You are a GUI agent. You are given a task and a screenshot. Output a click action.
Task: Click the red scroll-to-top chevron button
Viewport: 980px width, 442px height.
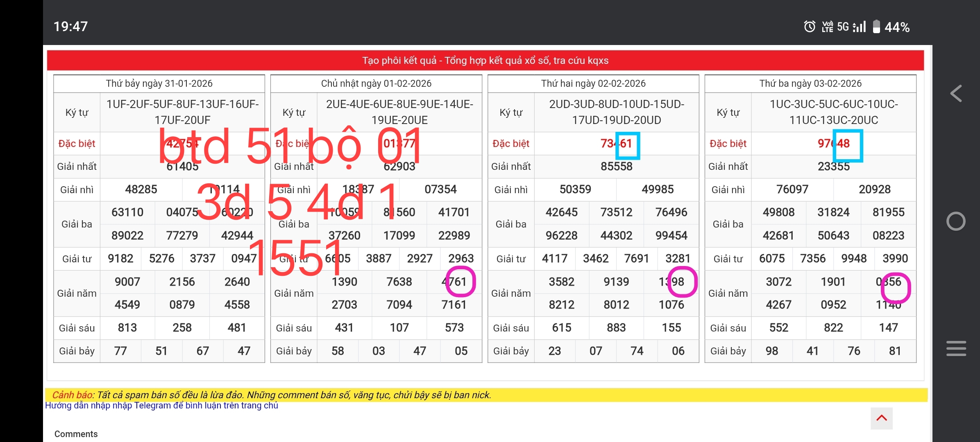[x=881, y=418]
